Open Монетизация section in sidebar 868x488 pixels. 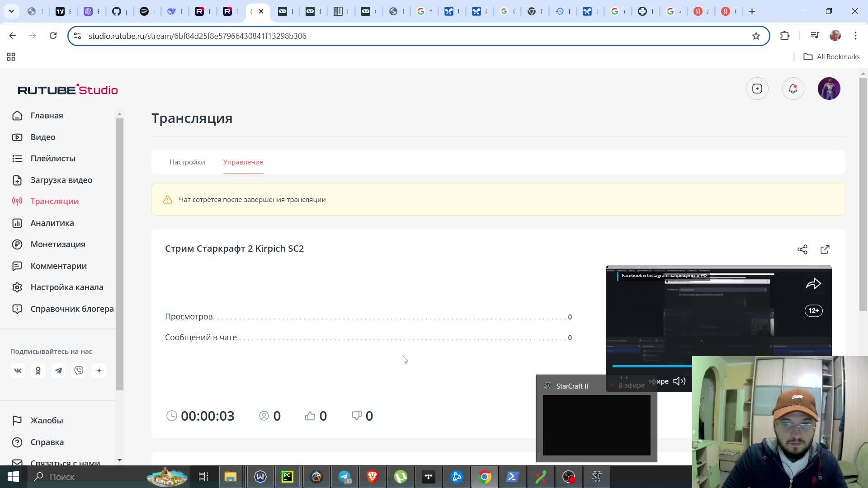pyautogui.click(x=58, y=244)
